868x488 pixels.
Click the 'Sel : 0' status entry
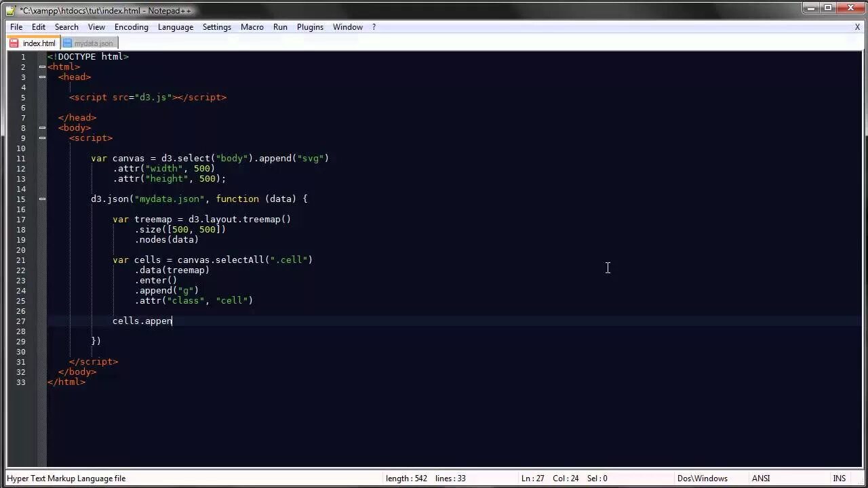click(x=597, y=479)
